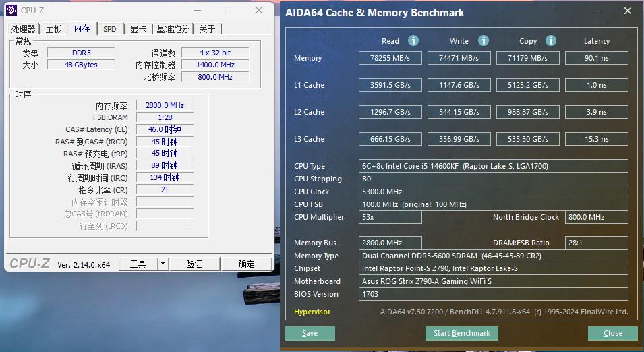The image size is (644, 352).
Task: Click the CPU-Z title bar app icon
Action: click(x=11, y=10)
